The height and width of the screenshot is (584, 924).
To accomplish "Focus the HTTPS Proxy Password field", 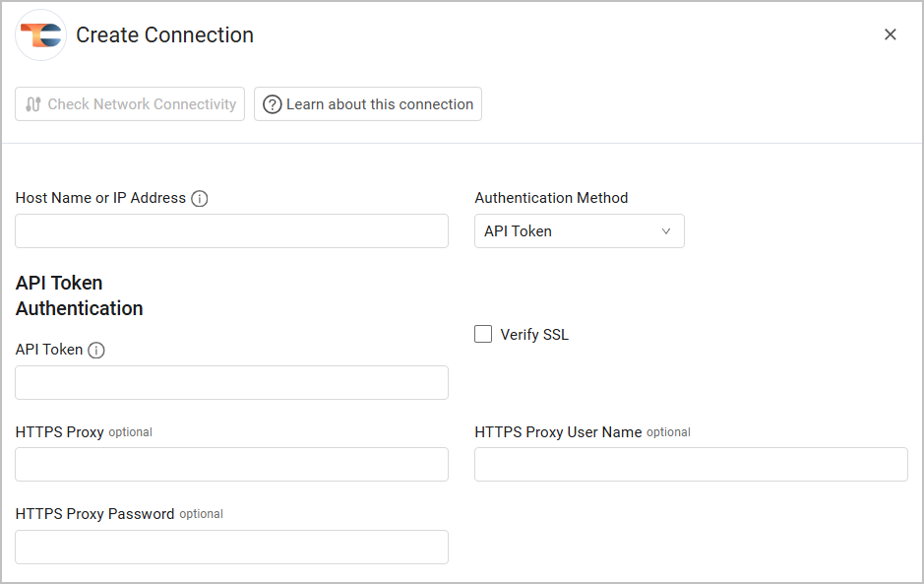I will coord(231,547).
